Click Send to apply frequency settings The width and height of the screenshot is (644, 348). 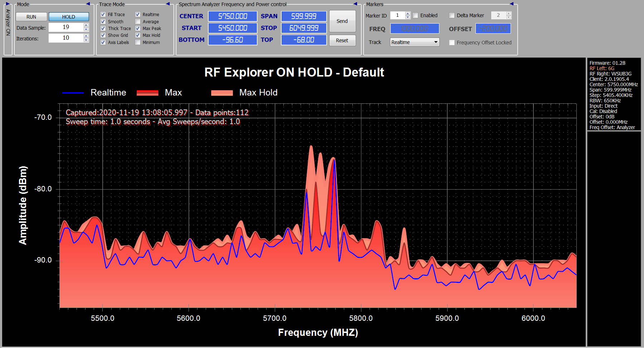342,21
